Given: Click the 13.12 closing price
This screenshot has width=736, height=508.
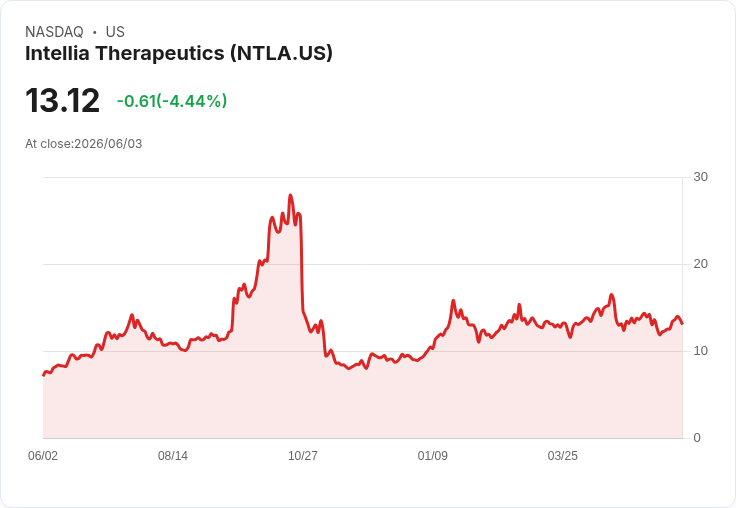Looking at the screenshot, I should (x=62, y=101).
